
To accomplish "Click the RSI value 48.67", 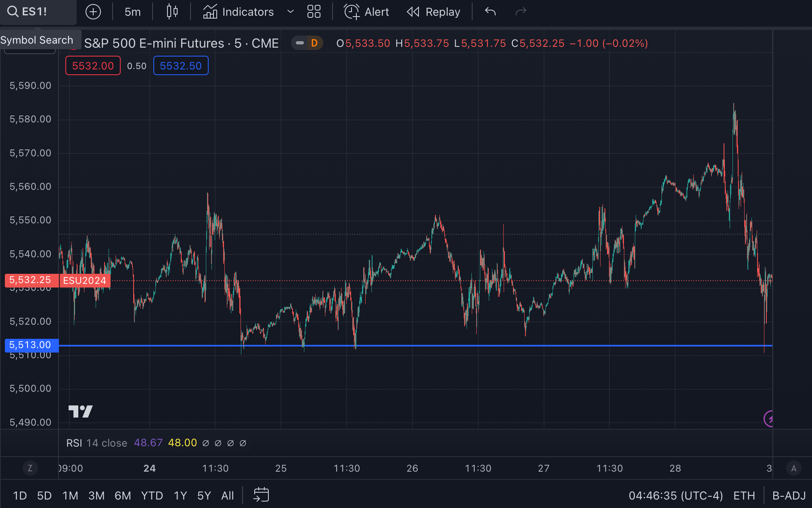I will (x=148, y=443).
